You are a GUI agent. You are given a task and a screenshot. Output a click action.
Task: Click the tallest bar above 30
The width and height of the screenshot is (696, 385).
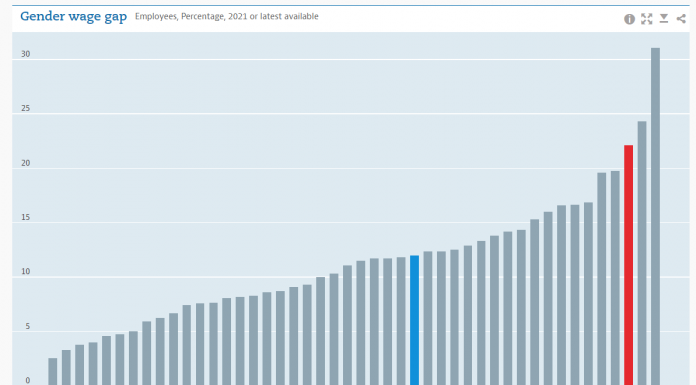(x=655, y=216)
